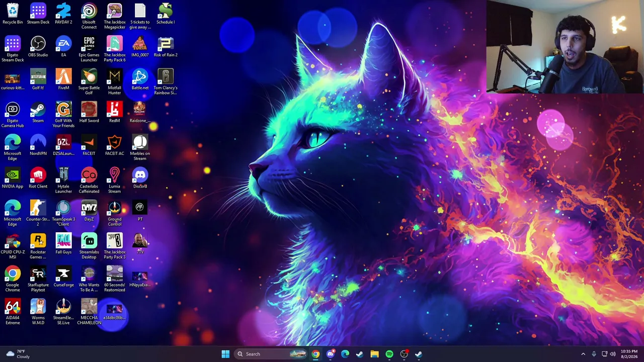Launch Schedule I desktop shortcut
The height and width of the screenshot is (362, 644).
(166, 14)
